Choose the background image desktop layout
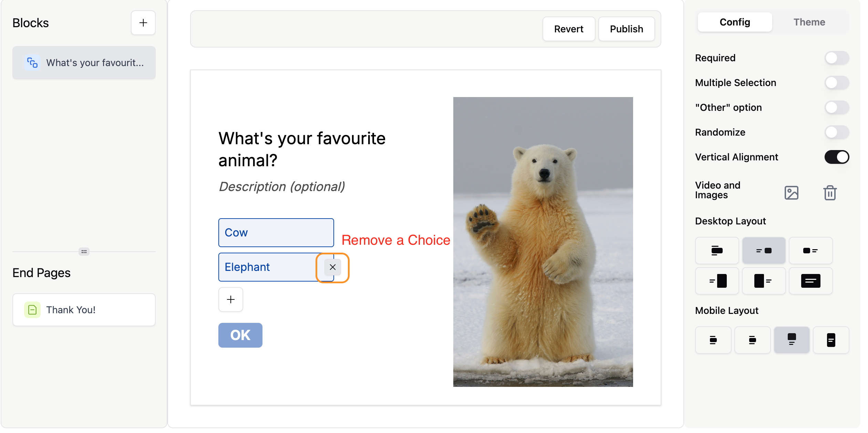 pos(810,281)
